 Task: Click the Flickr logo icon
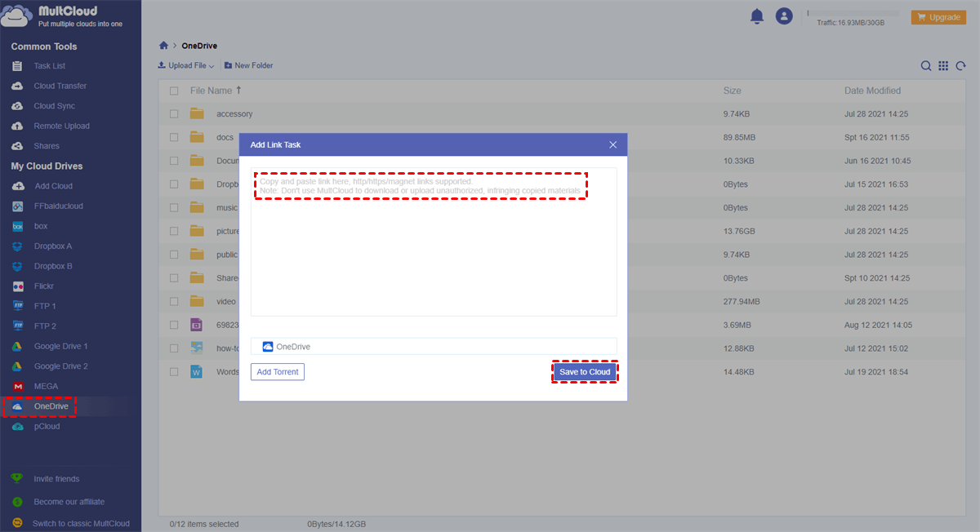[x=17, y=286]
